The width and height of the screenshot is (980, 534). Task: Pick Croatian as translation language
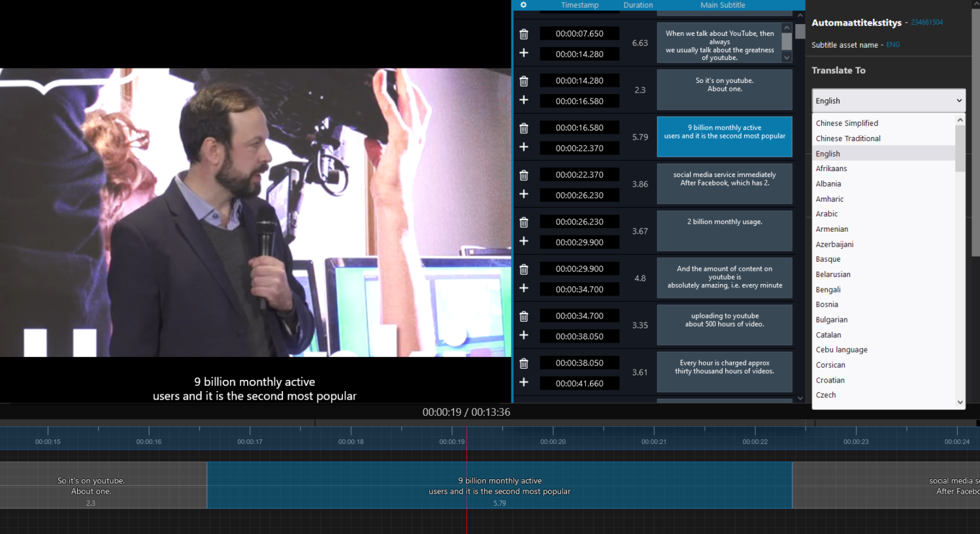point(830,380)
